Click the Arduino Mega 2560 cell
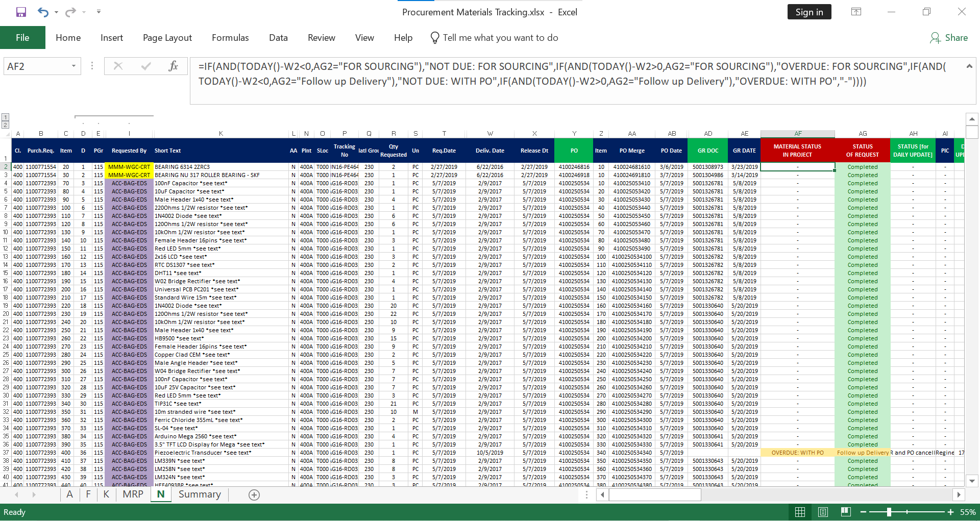 coord(221,436)
